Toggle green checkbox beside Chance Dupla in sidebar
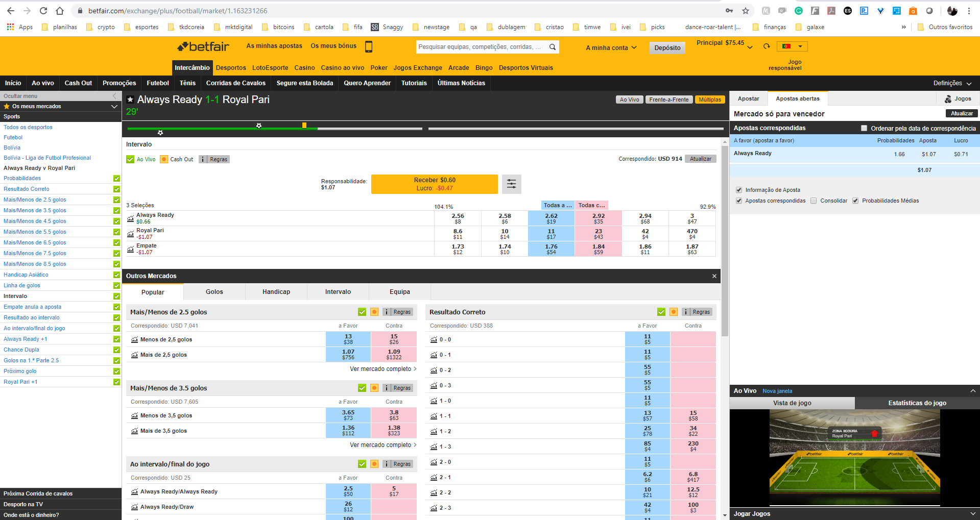The image size is (980, 520). click(x=116, y=350)
